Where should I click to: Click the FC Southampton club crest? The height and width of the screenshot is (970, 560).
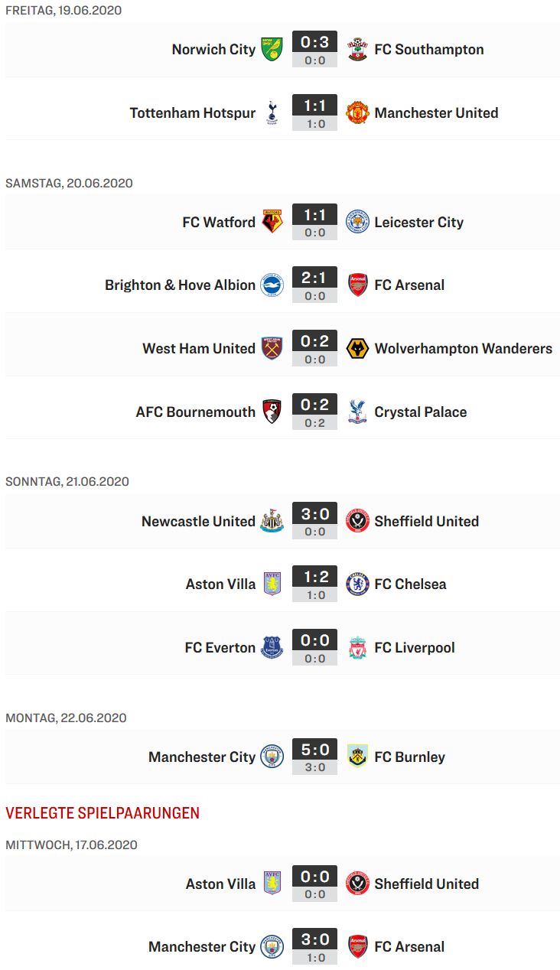[357, 50]
